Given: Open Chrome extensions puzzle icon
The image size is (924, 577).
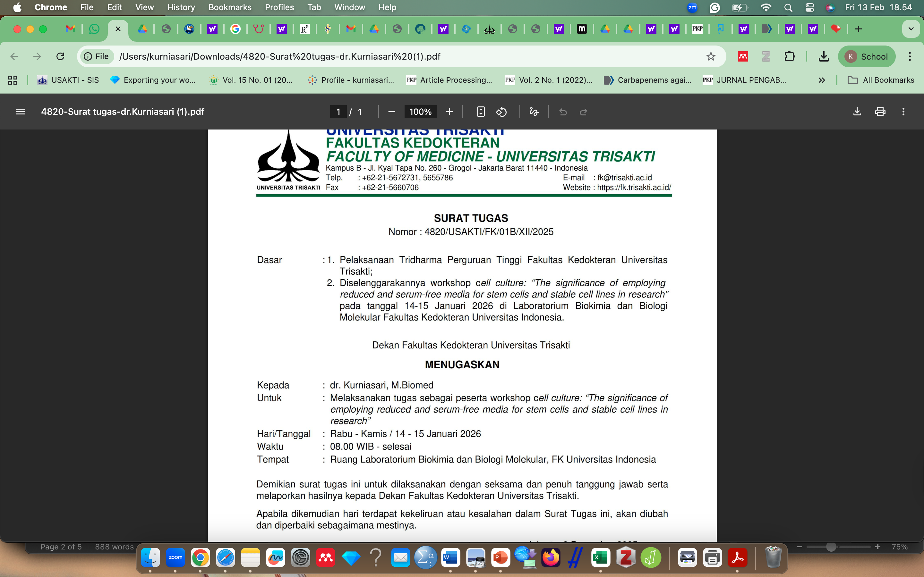Looking at the screenshot, I should coord(789,56).
